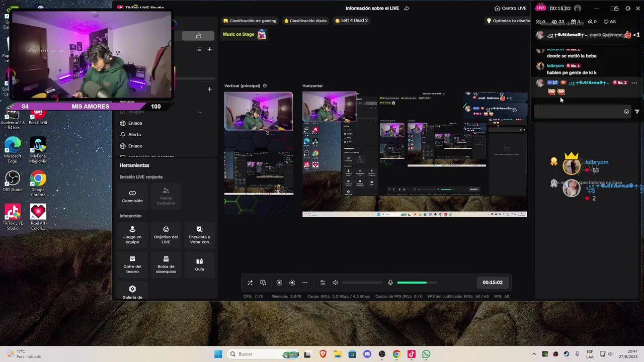Click kdbryom username in chat message

[555, 65]
